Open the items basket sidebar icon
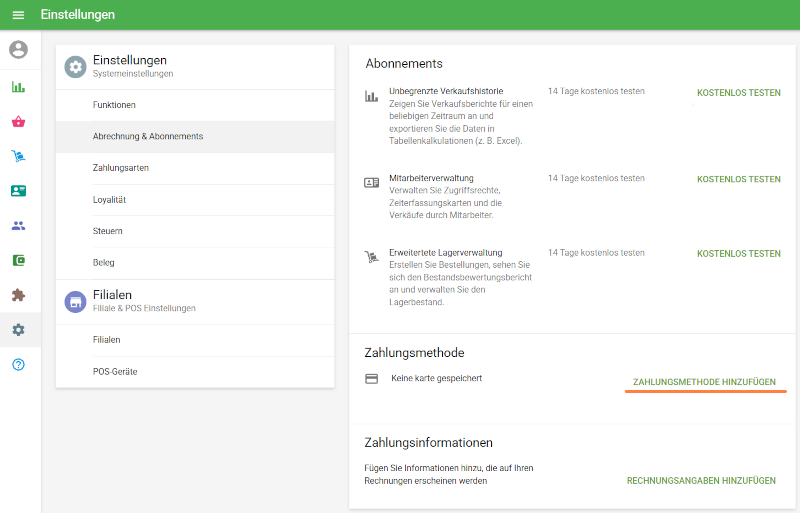The height and width of the screenshot is (513, 800). (18, 121)
